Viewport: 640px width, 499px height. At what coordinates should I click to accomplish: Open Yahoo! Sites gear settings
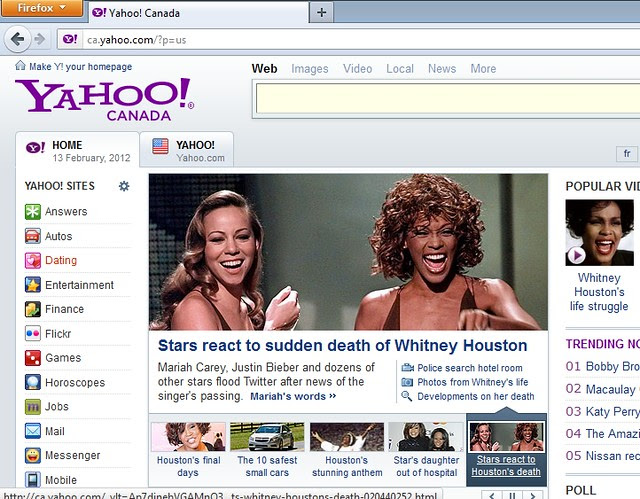124,186
